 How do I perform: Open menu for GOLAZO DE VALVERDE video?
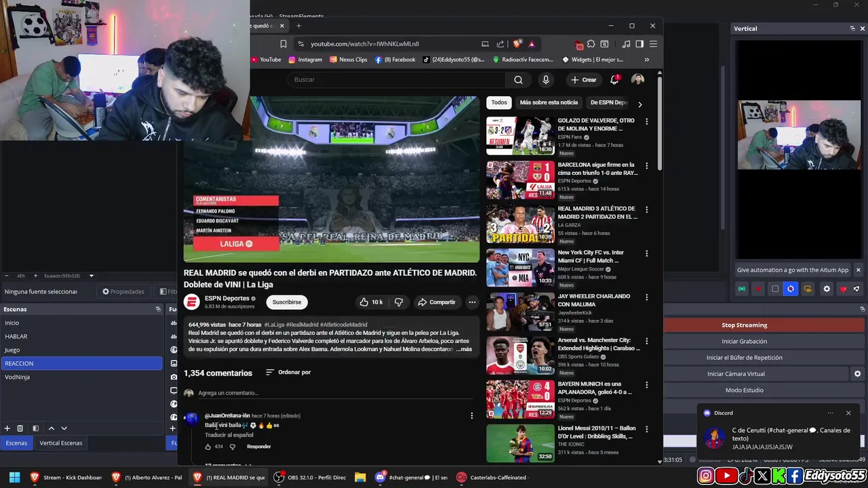pyautogui.click(x=646, y=121)
